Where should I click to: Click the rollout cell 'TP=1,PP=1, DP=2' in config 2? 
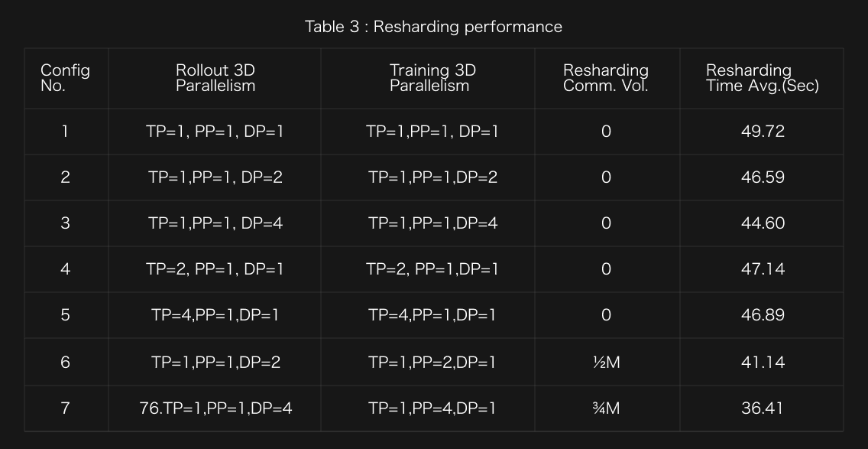(x=215, y=177)
